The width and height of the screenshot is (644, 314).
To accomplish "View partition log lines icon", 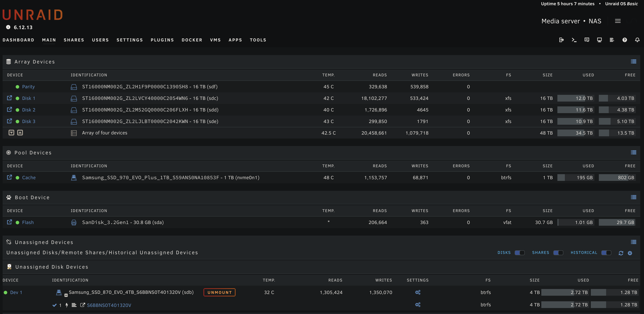I will 74,305.
